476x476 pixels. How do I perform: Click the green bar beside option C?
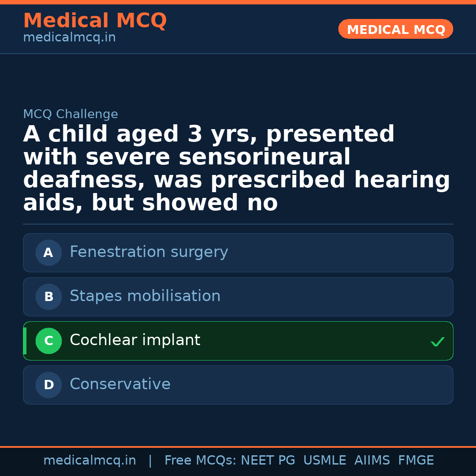25,341
